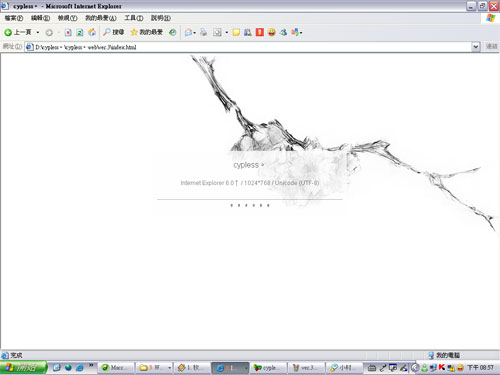Click the red exclamation toolbar icon
The image size is (500, 375).
pyautogui.click(x=260, y=32)
